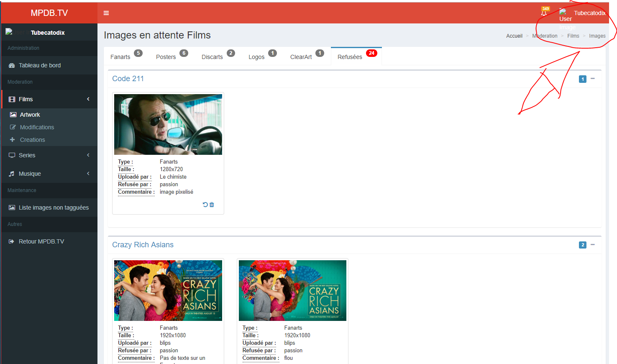Select the Refusées tab
The width and height of the screenshot is (617, 364).
(x=356, y=56)
